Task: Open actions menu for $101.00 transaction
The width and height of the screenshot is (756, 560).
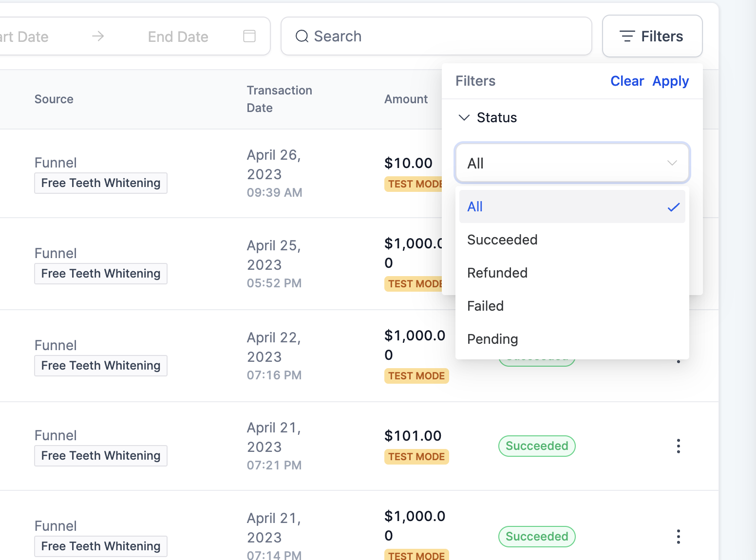Action: (678, 446)
